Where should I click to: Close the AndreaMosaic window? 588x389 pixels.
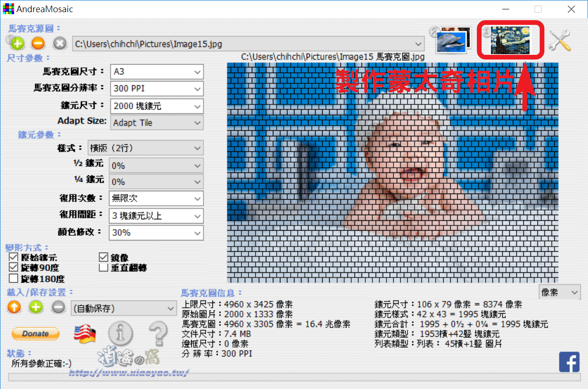click(x=571, y=9)
